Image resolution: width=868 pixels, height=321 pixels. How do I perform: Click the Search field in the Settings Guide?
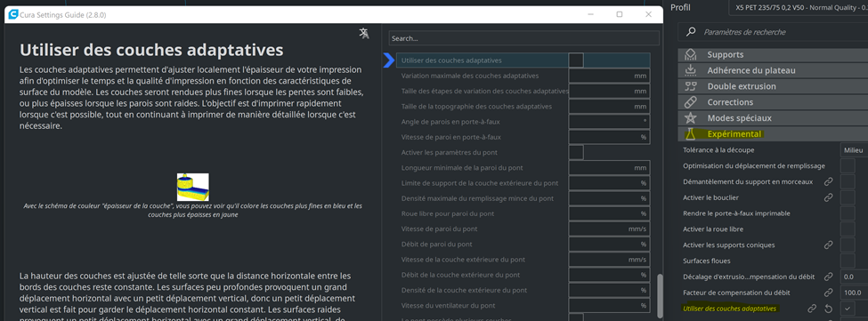pos(523,38)
